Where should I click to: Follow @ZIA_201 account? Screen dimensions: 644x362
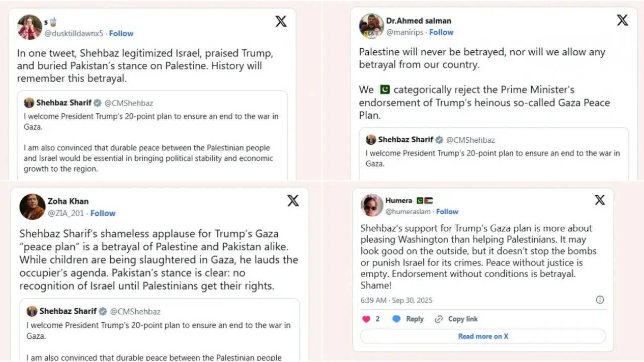pyautogui.click(x=103, y=213)
